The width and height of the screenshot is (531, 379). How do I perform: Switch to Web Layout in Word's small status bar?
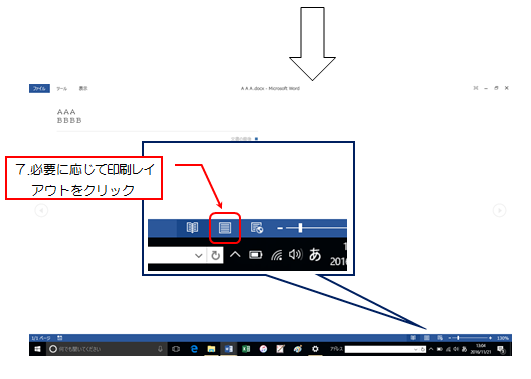point(440,338)
